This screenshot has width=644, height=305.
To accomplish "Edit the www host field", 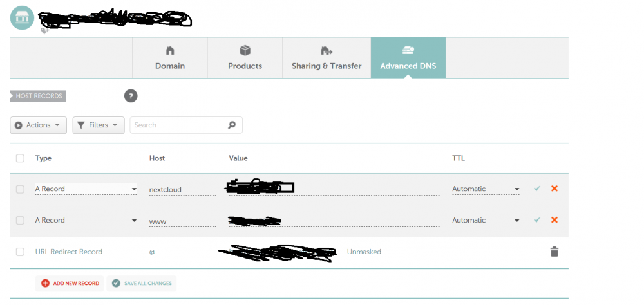I will [x=182, y=221].
